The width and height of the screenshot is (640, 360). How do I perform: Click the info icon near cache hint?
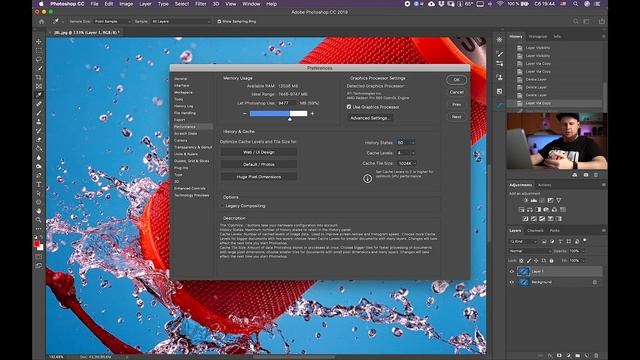(x=367, y=178)
